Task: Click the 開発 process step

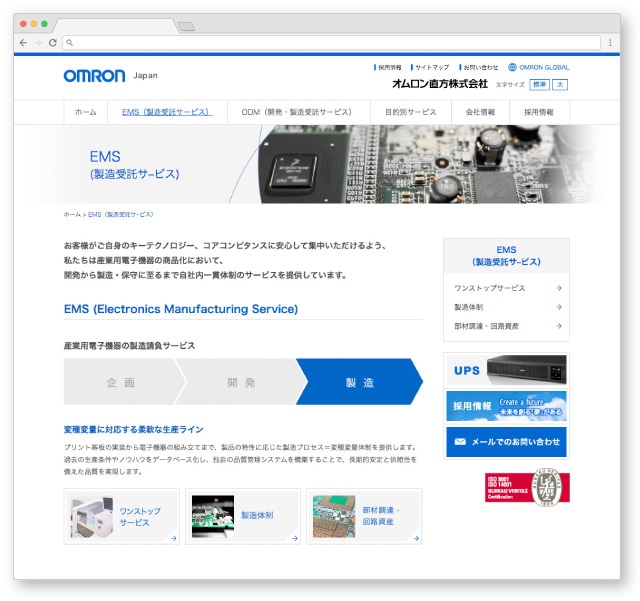Action: click(241, 382)
